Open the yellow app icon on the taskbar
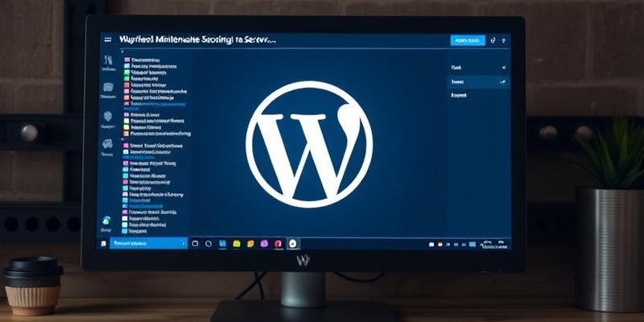Screen dimensions: 644x322 (236, 244)
